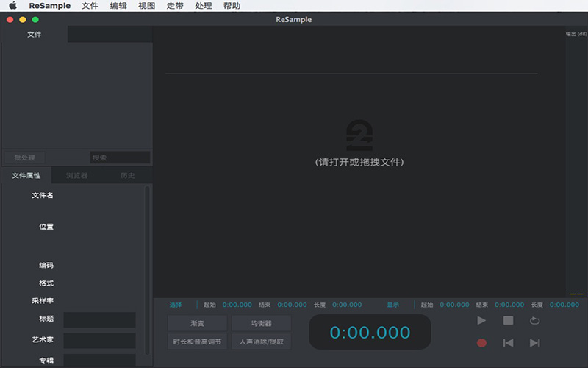This screenshot has height=368, width=588.
Task: Click the 批处理 button
Action: click(24, 158)
